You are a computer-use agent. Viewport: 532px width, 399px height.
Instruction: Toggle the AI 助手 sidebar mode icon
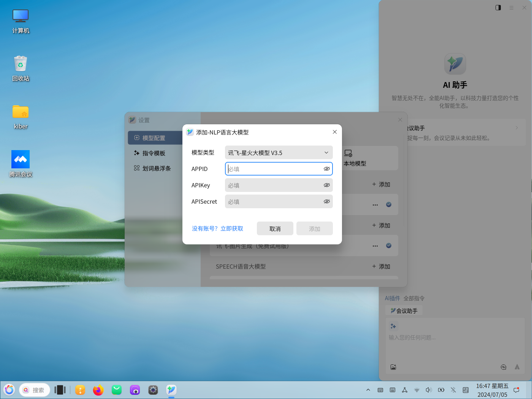498,8
